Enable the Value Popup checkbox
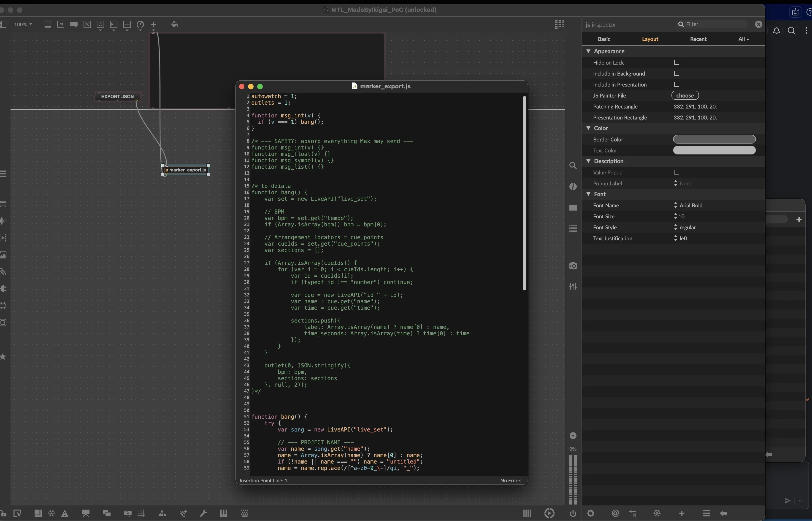This screenshot has height=521, width=812. click(x=676, y=172)
